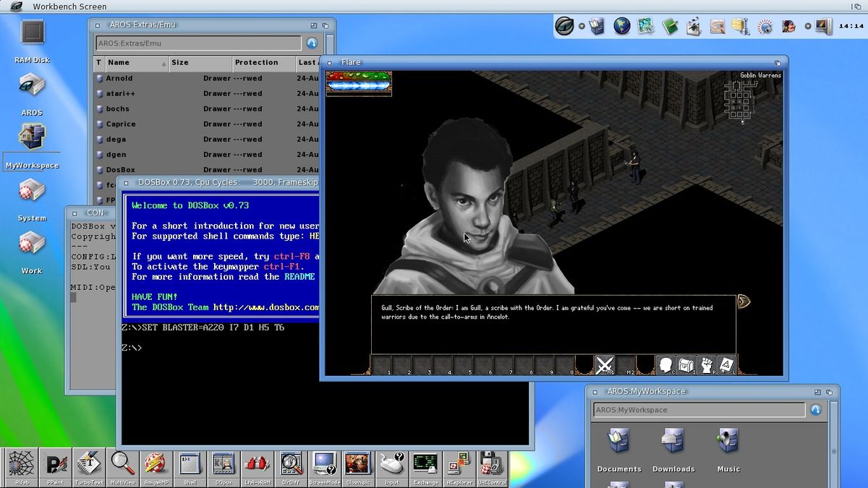The height and width of the screenshot is (488, 868).
Task: Open the Powers fist icon in Flare
Action: click(707, 365)
